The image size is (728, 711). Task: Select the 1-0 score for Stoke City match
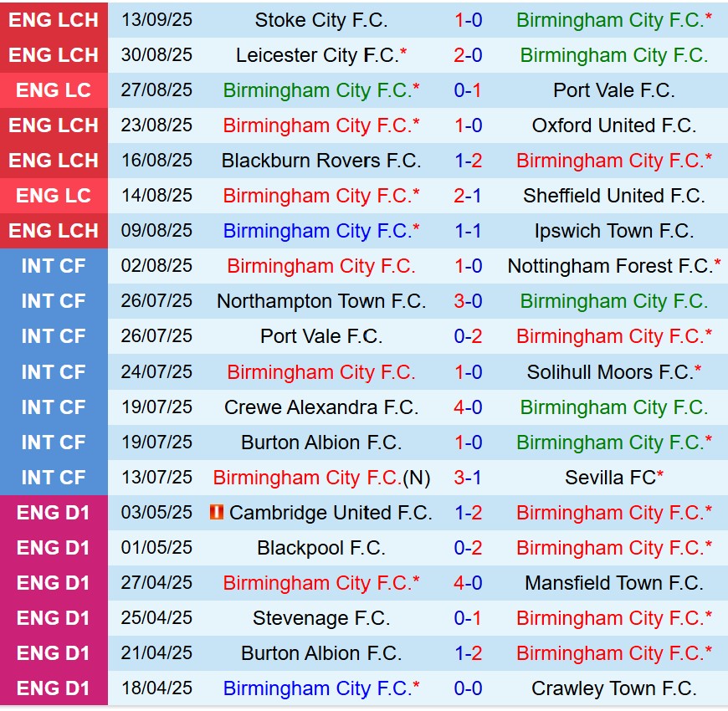click(x=468, y=20)
